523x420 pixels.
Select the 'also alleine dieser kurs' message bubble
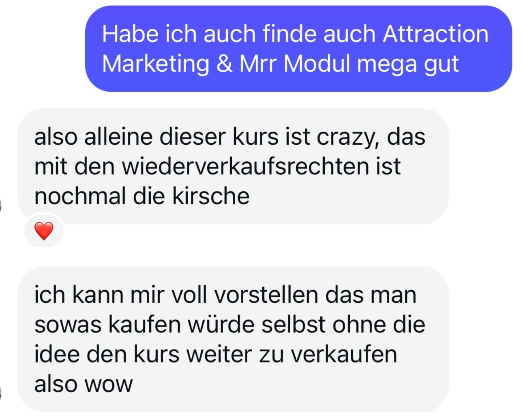pyautogui.click(x=233, y=166)
